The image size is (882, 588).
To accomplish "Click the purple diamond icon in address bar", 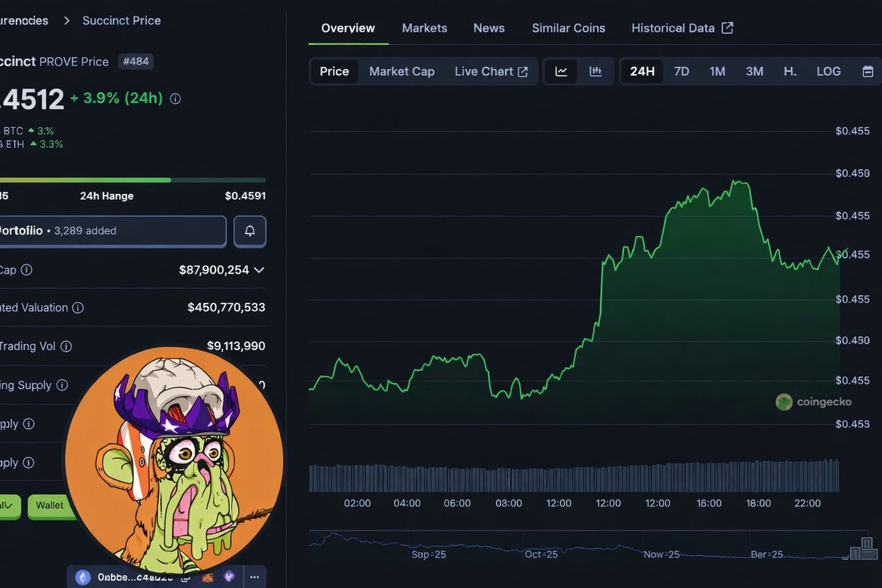I will [x=229, y=578].
